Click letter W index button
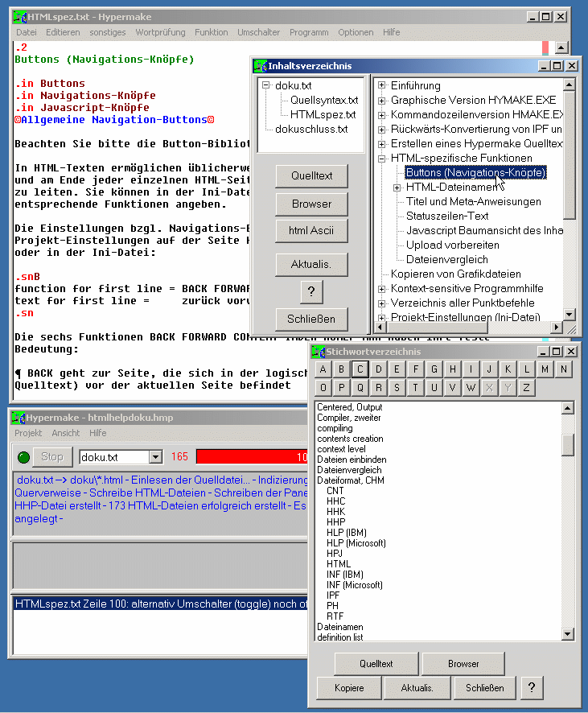This screenshot has height=713, width=588. pos(471,388)
